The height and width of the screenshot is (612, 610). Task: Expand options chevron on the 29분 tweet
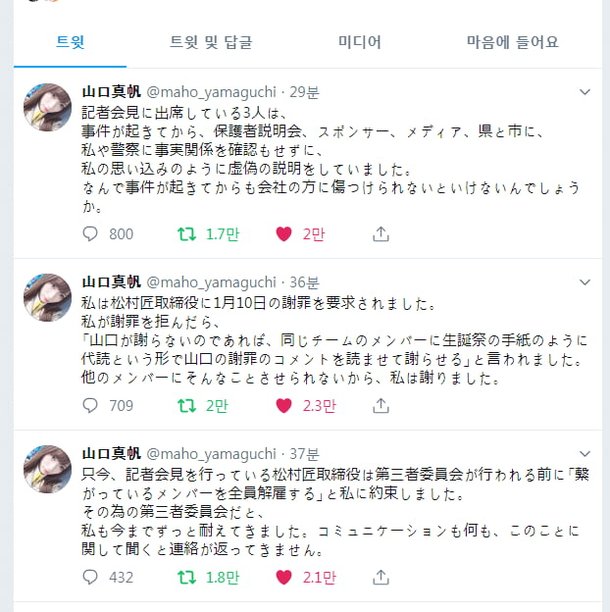(x=585, y=92)
